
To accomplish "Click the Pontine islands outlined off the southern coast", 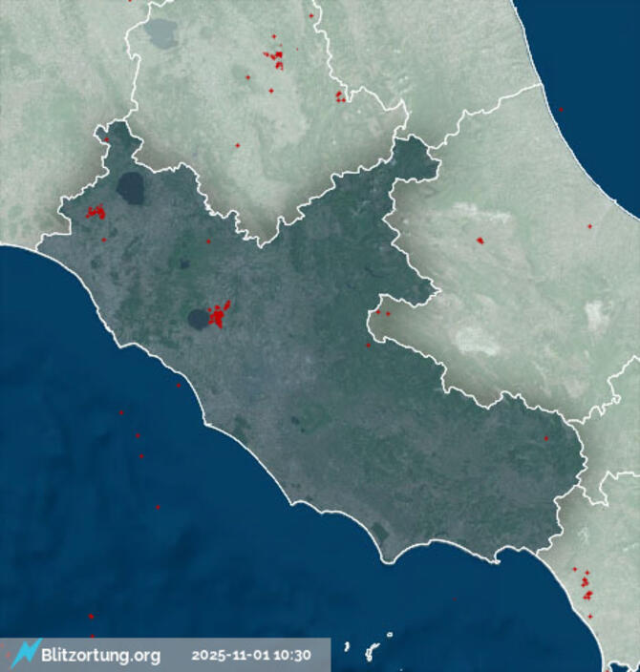I will pos(371,650).
